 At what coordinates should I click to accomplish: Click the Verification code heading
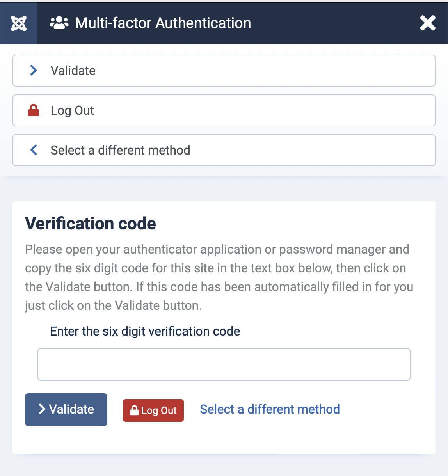[x=91, y=224]
